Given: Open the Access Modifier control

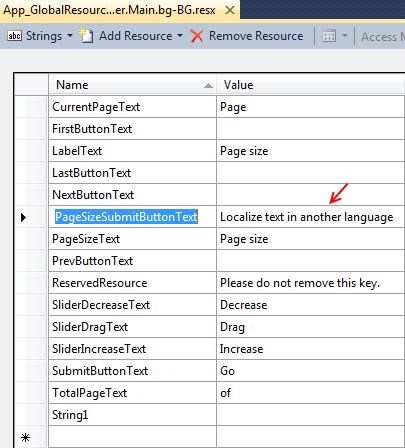Looking at the screenshot, I should point(383,36).
